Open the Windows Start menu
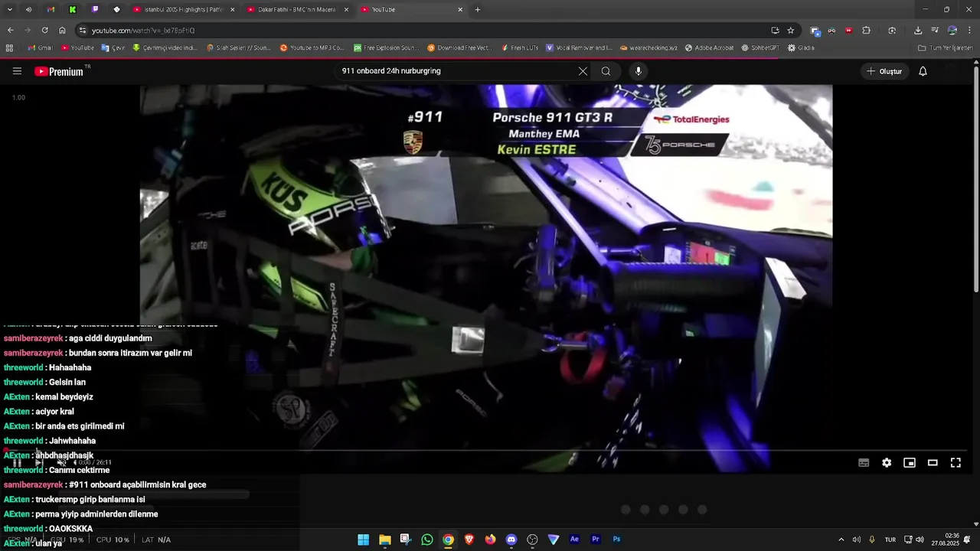The width and height of the screenshot is (980, 551). pyautogui.click(x=363, y=540)
